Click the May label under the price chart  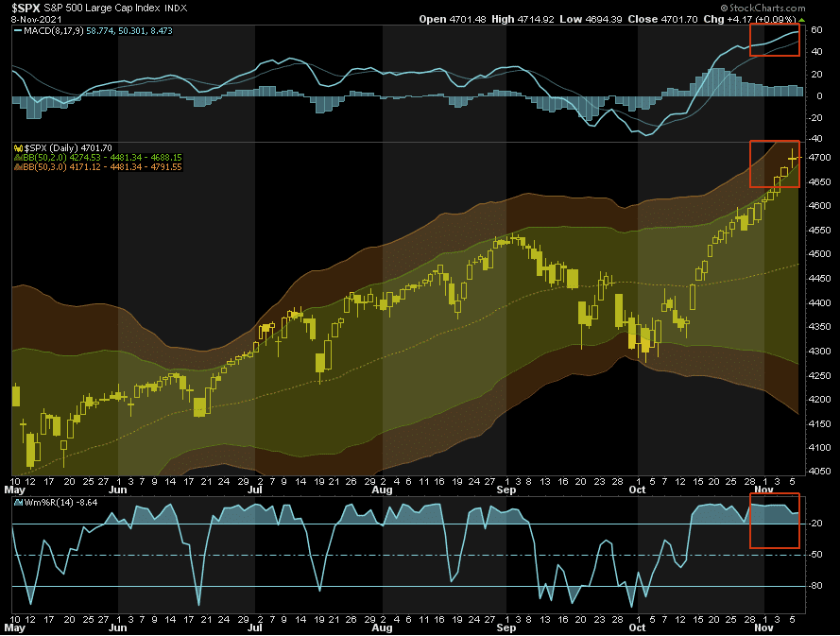point(14,490)
